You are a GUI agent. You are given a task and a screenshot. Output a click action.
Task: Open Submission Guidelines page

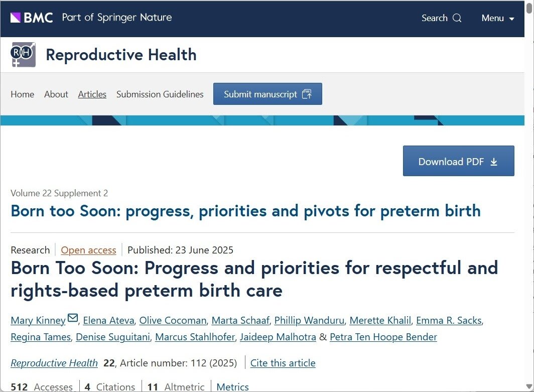[x=160, y=94]
